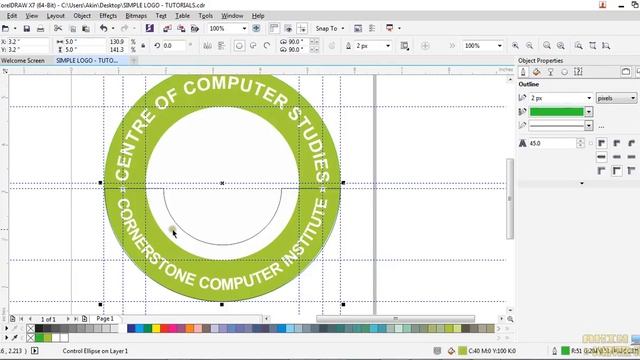Open property bar outline width dropdown
Screen dimensions: 640x360
[x=388, y=46]
